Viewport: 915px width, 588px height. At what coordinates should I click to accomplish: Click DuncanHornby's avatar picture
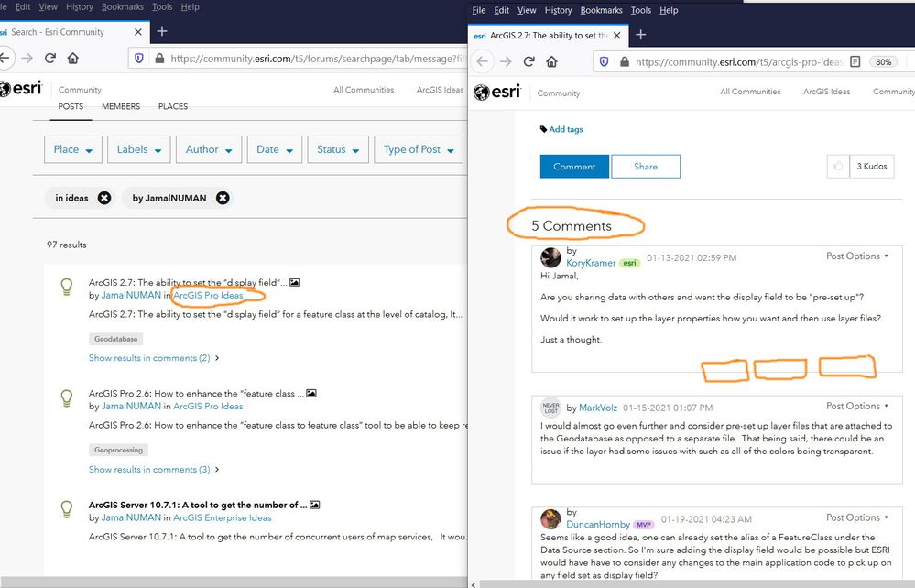[550, 518]
